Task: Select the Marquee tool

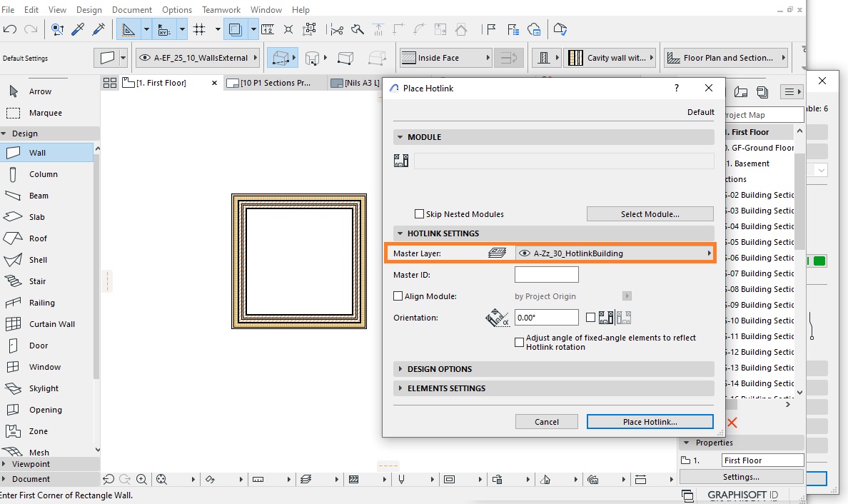Action: pos(46,113)
